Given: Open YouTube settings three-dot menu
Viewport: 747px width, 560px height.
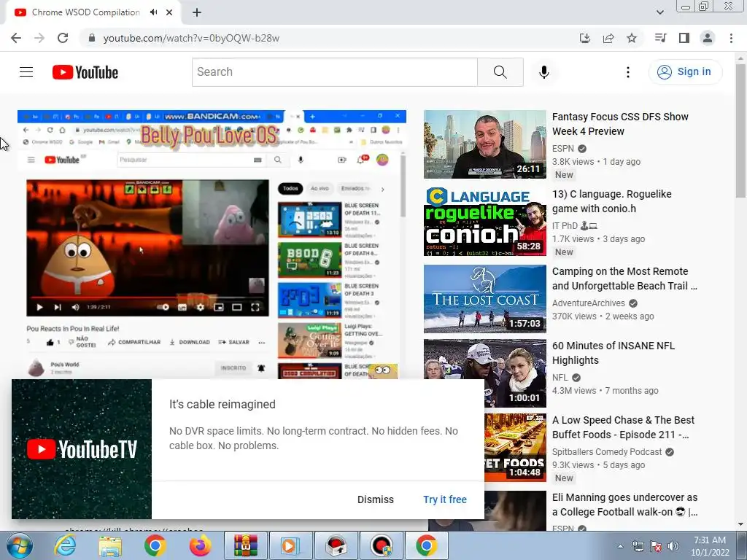Looking at the screenshot, I should pyautogui.click(x=628, y=72).
